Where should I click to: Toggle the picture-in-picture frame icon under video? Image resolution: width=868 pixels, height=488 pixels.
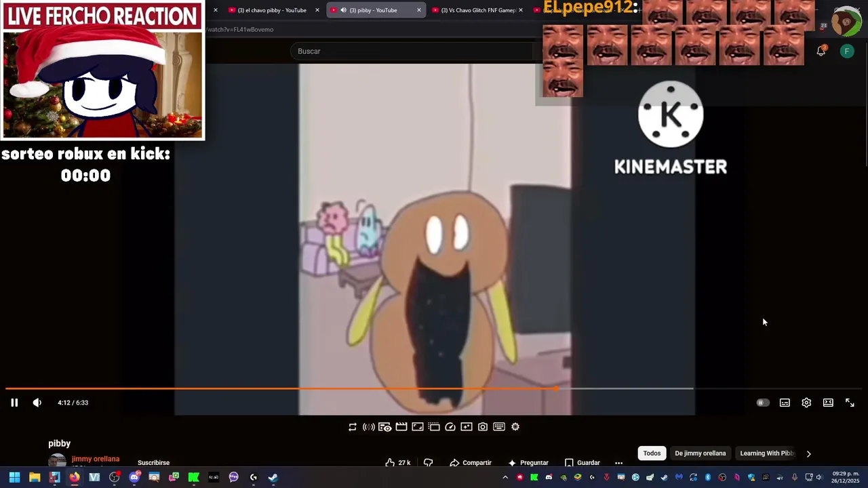point(418,426)
